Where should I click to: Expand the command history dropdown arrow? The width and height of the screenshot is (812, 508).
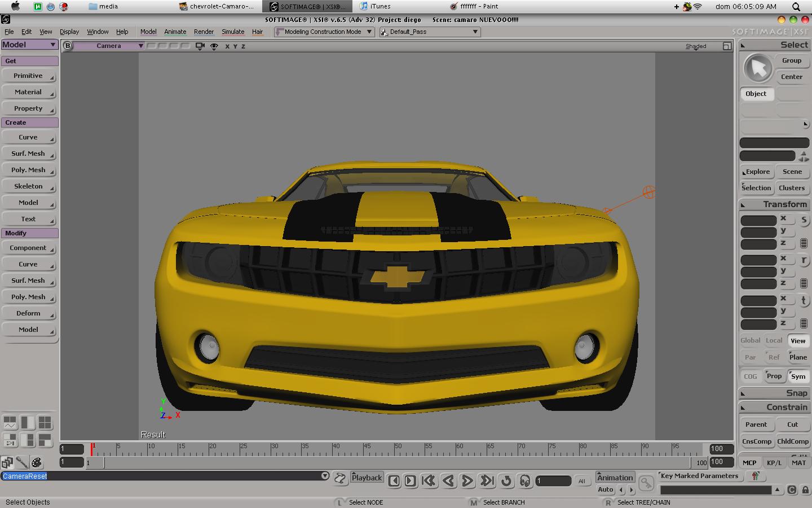pos(325,476)
